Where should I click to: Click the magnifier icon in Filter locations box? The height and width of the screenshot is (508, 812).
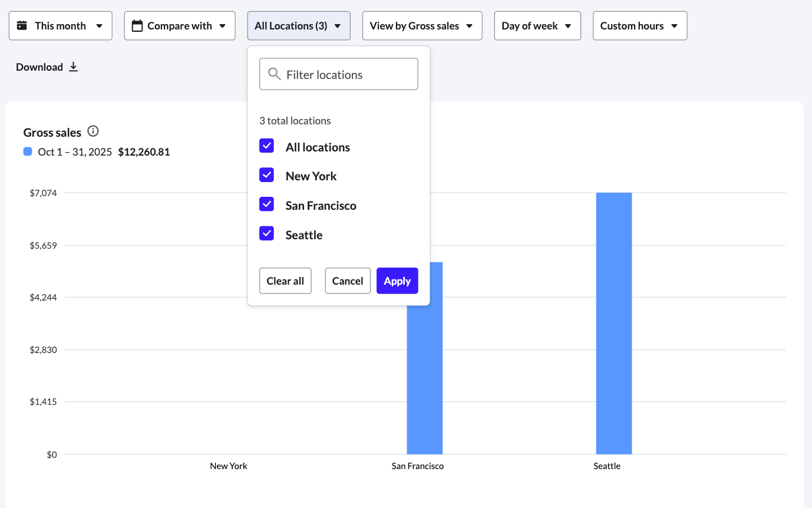[x=273, y=74]
